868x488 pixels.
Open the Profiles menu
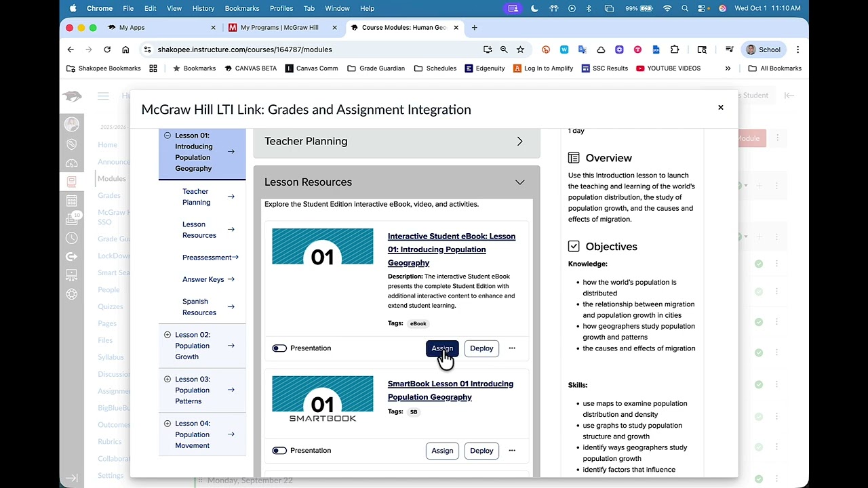pyautogui.click(x=281, y=8)
